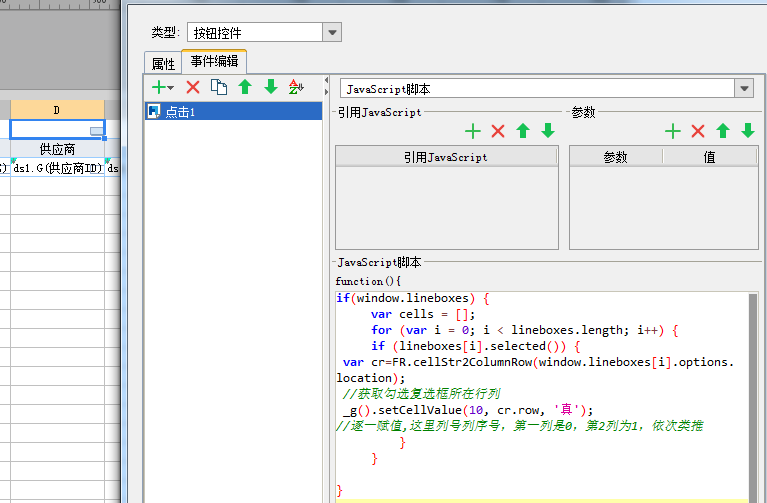Expand the JavaScript脚本 event type dropdown
Image resolution: width=767 pixels, height=503 pixels.
pos(743,89)
